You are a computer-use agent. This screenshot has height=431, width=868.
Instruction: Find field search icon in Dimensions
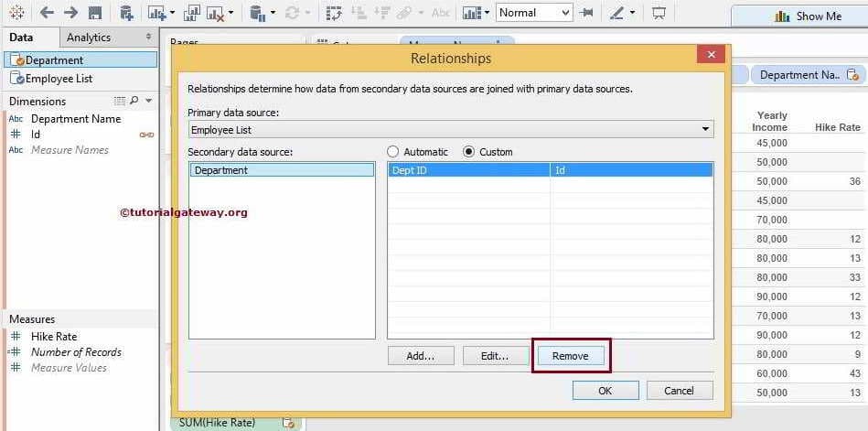coord(134,101)
